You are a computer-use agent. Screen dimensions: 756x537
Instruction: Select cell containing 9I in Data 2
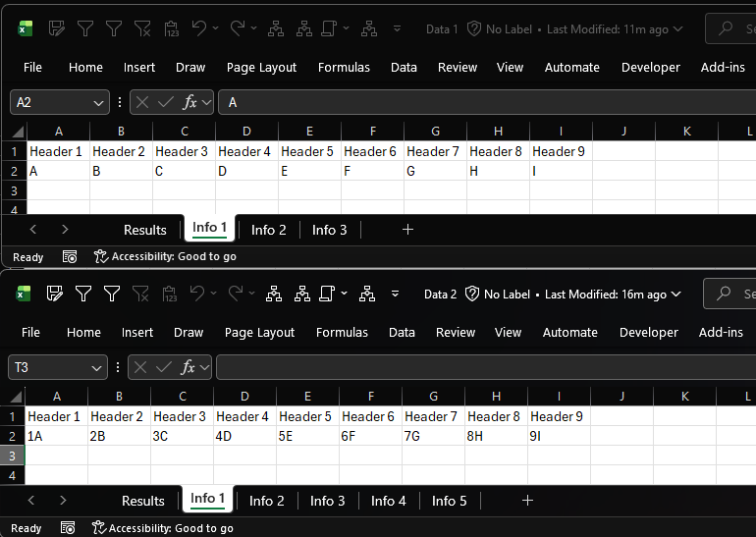click(559, 436)
